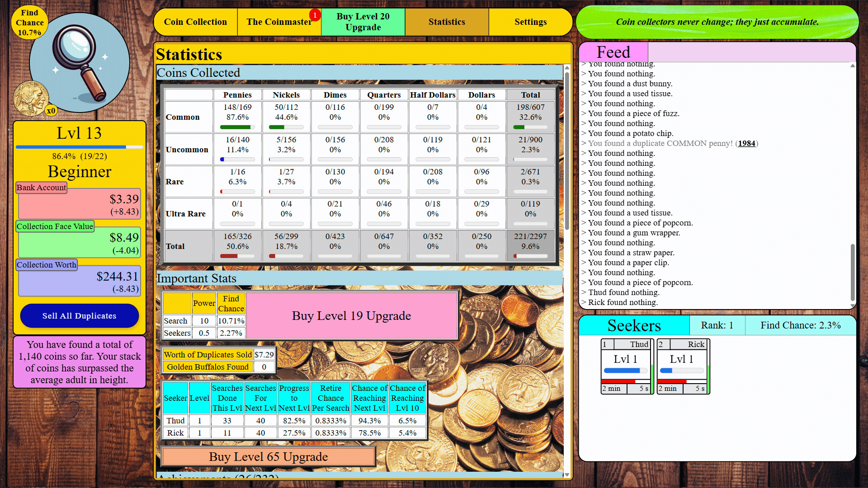Click the statistics panel scroll down arrow

click(x=567, y=474)
